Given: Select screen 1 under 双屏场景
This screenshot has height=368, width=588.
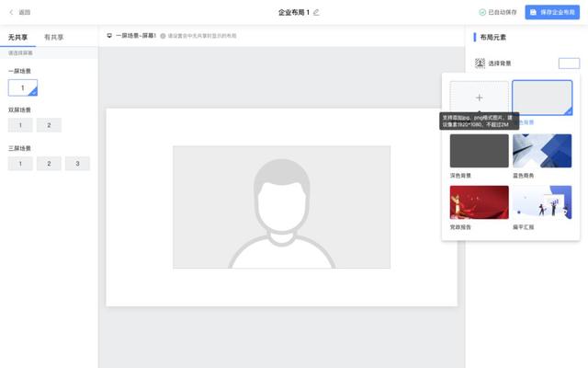Looking at the screenshot, I should pyautogui.click(x=20, y=125).
